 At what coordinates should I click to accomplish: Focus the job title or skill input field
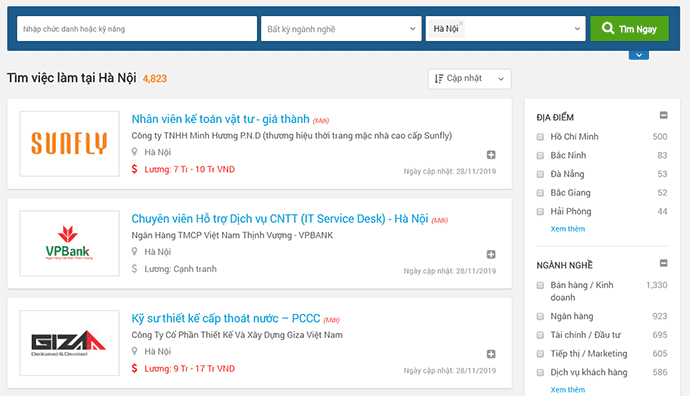click(x=137, y=29)
